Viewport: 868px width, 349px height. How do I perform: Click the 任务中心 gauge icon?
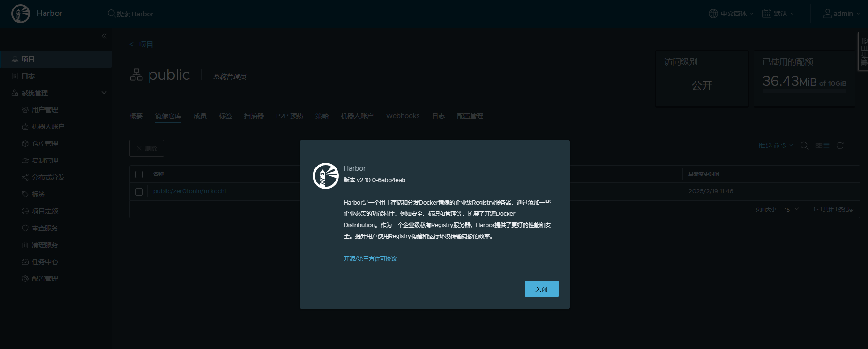(25, 262)
